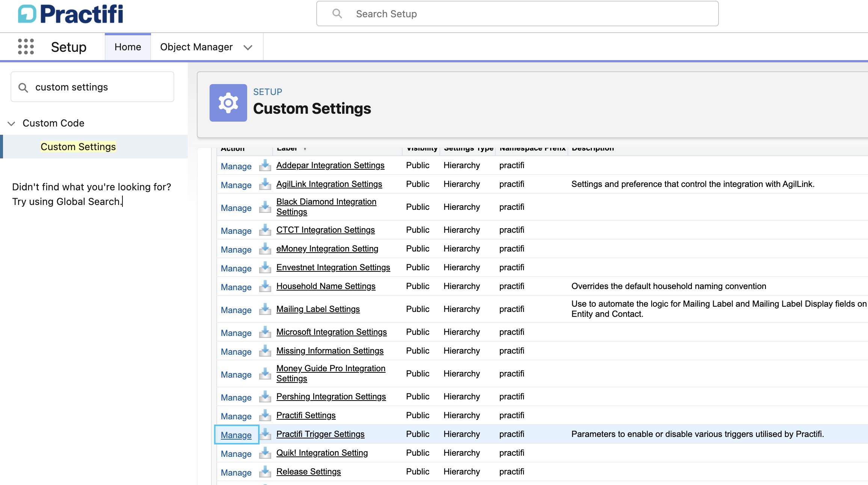Click download icon for Microsoft Integration Settings
868x485 pixels.
pos(265,332)
